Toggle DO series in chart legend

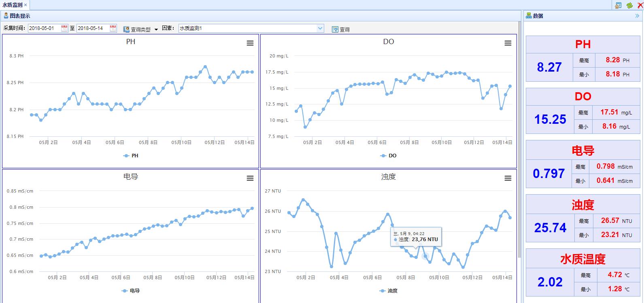click(389, 156)
